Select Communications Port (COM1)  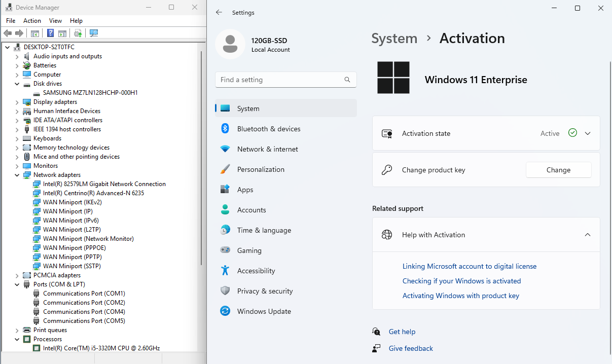(x=84, y=294)
